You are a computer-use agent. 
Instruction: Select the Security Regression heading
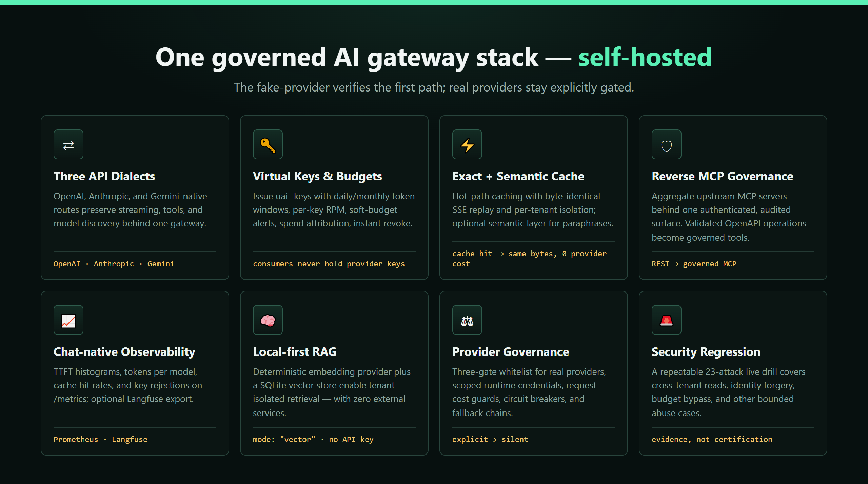point(706,352)
